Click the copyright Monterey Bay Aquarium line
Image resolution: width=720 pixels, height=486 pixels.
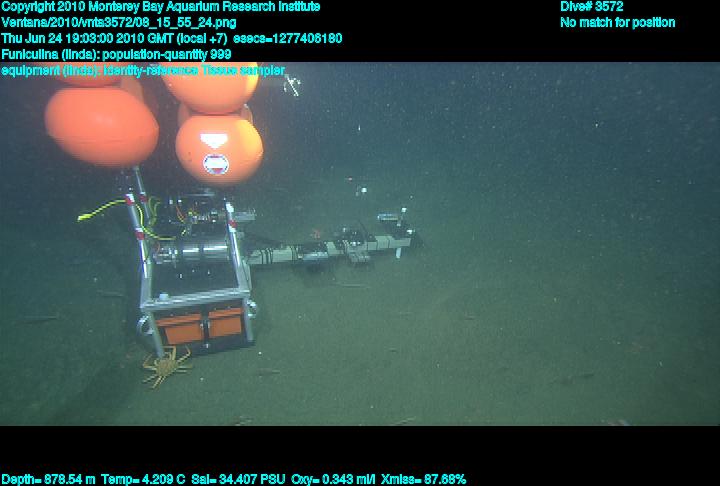tap(161, 7)
